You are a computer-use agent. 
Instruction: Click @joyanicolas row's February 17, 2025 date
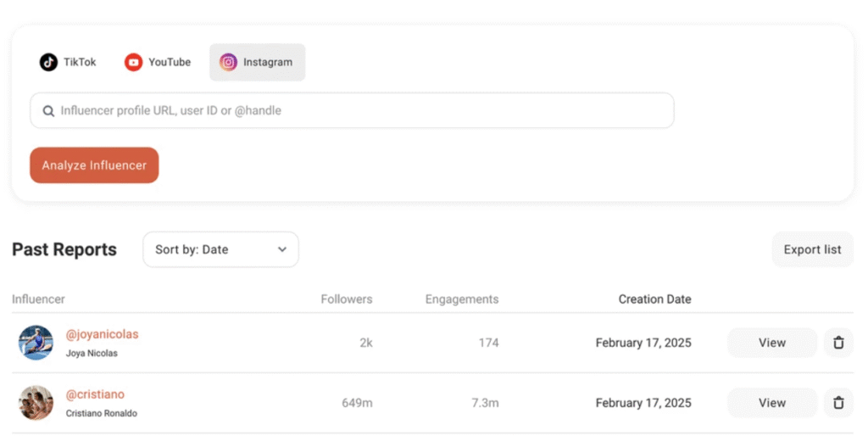pos(643,343)
